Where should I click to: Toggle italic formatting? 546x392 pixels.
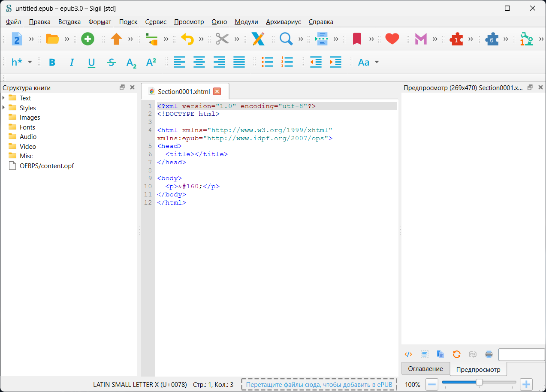72,62
